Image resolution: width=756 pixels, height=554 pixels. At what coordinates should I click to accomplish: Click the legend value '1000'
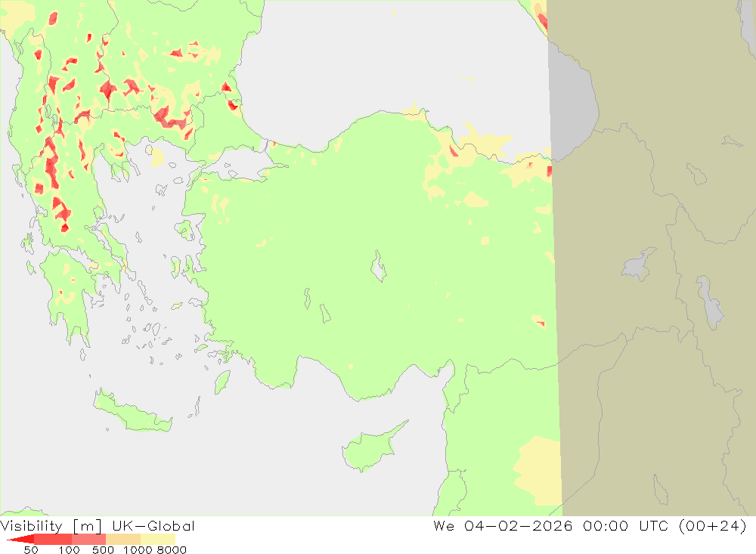click(138, 549)
